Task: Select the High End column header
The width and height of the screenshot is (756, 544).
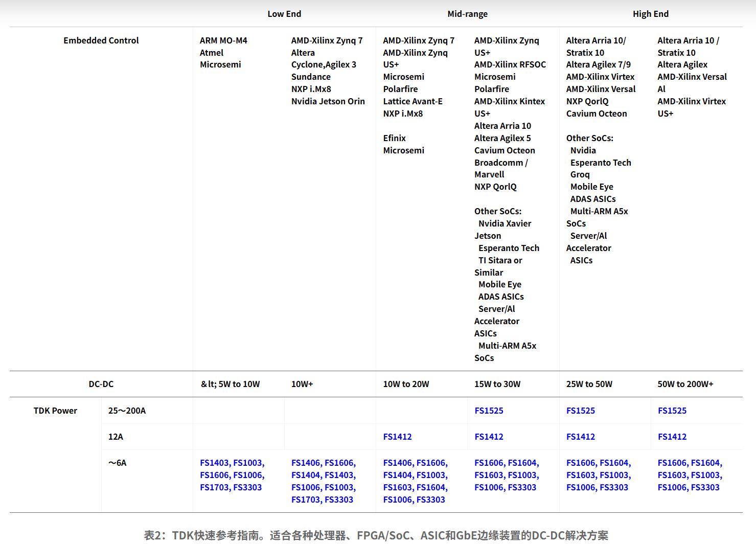Action: (x=650, y=14)
